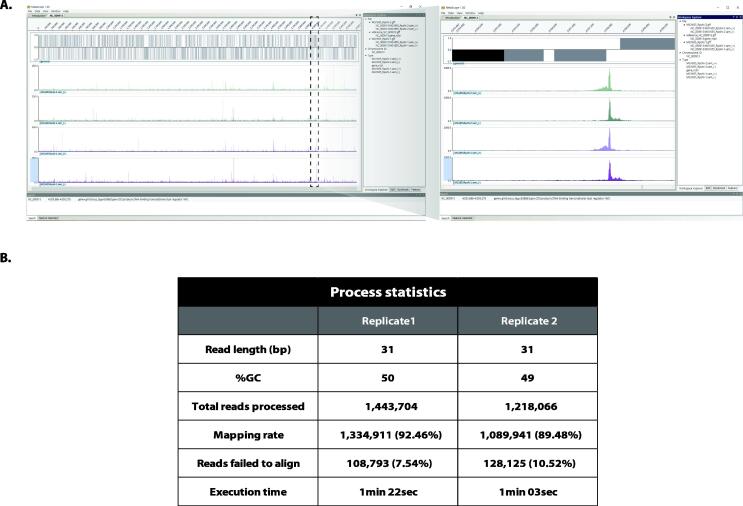Click the application icon in left window title bar
Viewport: 743px width, 506px height.
point(29,7)
